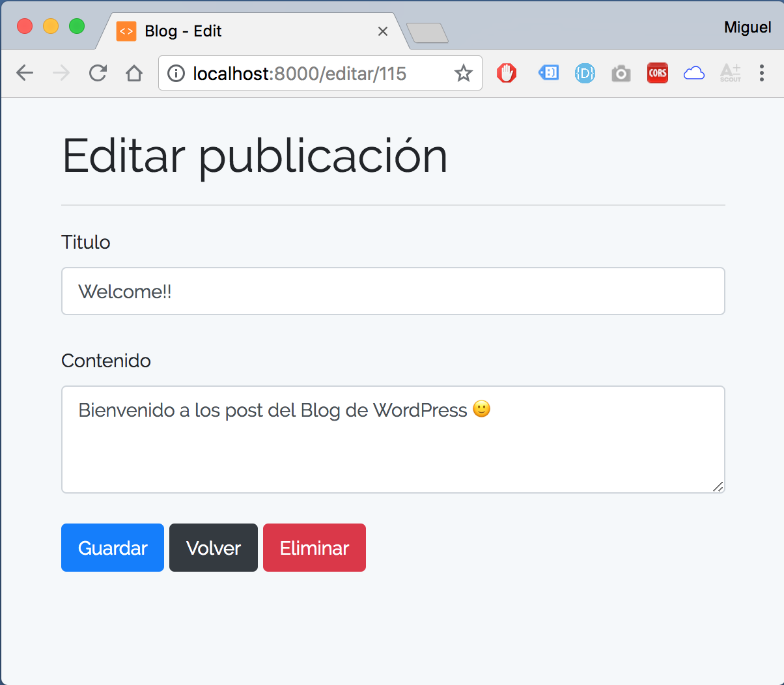Go to the browser home page

pos(134,73)
